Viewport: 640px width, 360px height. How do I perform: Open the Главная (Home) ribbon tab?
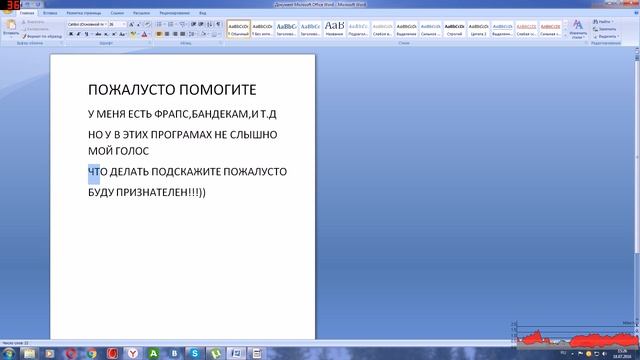[27, 13]
